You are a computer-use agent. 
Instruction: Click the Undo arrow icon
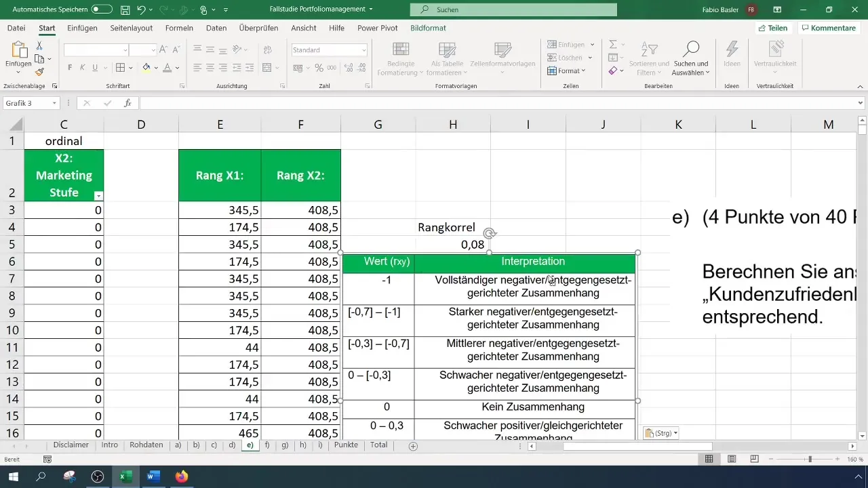[x=141, y=10]
